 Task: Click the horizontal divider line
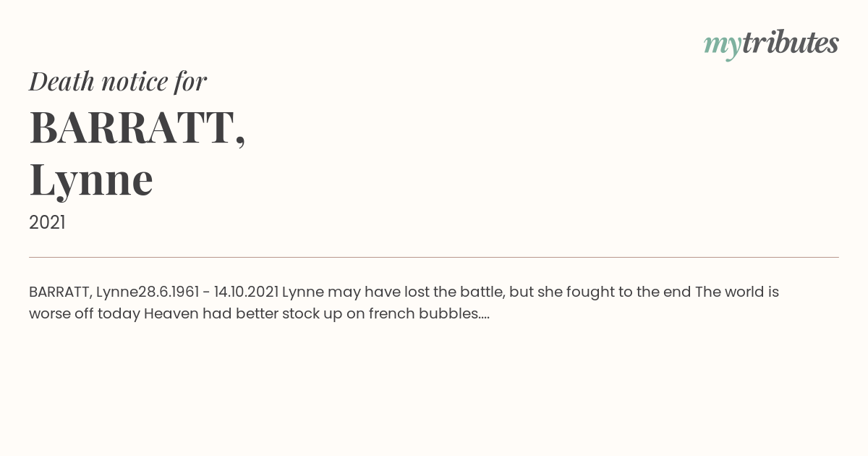coord(434,257)
